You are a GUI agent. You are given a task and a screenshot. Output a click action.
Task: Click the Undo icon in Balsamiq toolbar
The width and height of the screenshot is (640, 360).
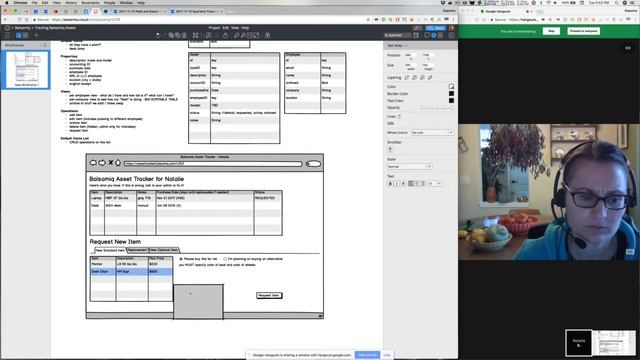[x=158, y=36]
